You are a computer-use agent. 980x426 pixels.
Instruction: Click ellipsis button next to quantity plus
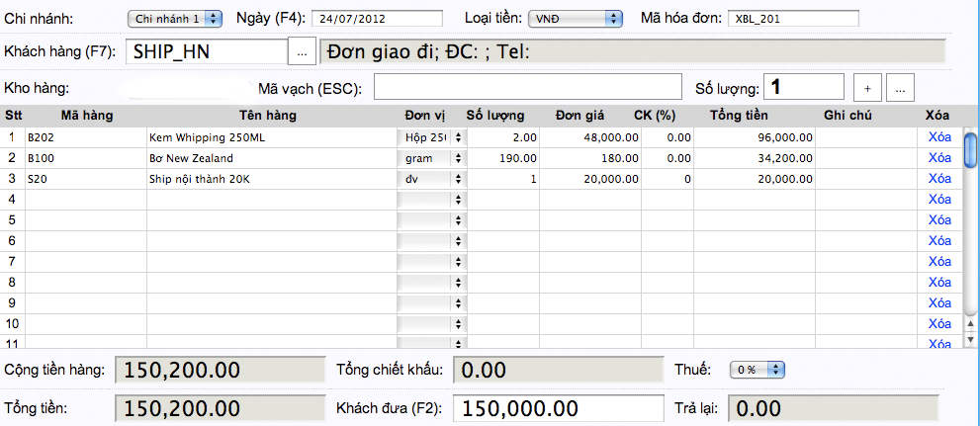point(900,88)
